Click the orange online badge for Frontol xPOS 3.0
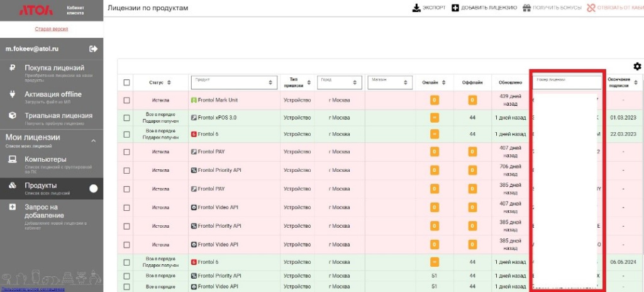Screen dimensions: 644x292 [x=434, y=117]
